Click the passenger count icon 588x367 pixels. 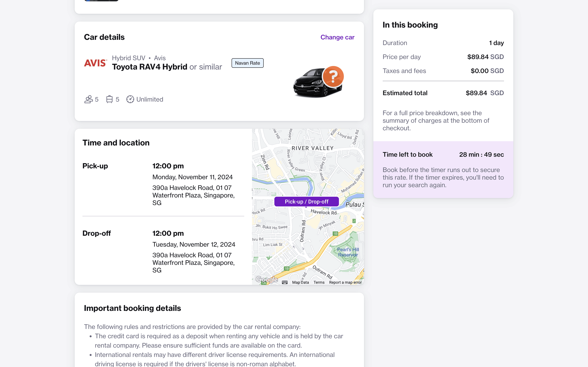click(88, 99)
